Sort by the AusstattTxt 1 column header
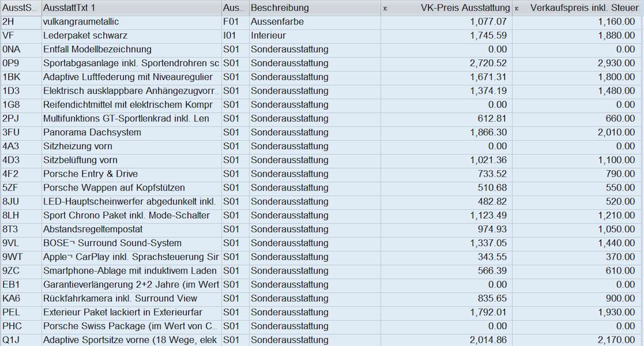This screenshot has width=644, height=346. [x=131, y=8]
